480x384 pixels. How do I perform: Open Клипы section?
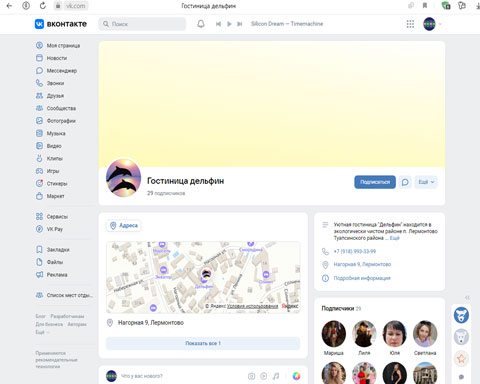(x=49, y=158)
